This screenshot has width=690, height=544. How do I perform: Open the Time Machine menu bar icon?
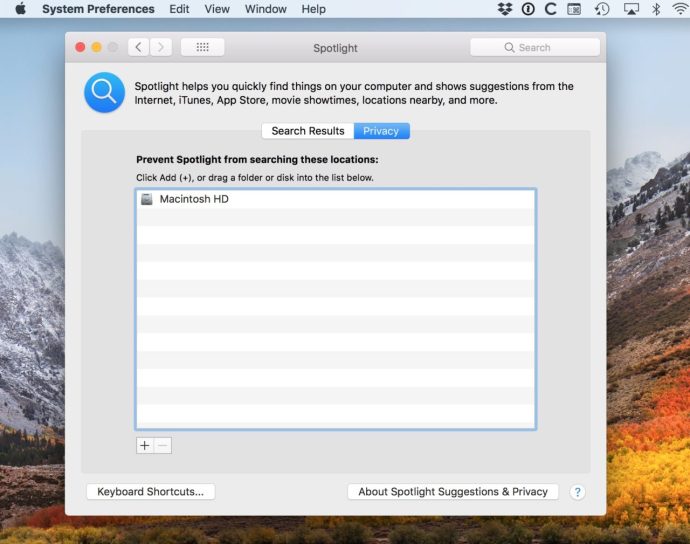tap(602, 9)
